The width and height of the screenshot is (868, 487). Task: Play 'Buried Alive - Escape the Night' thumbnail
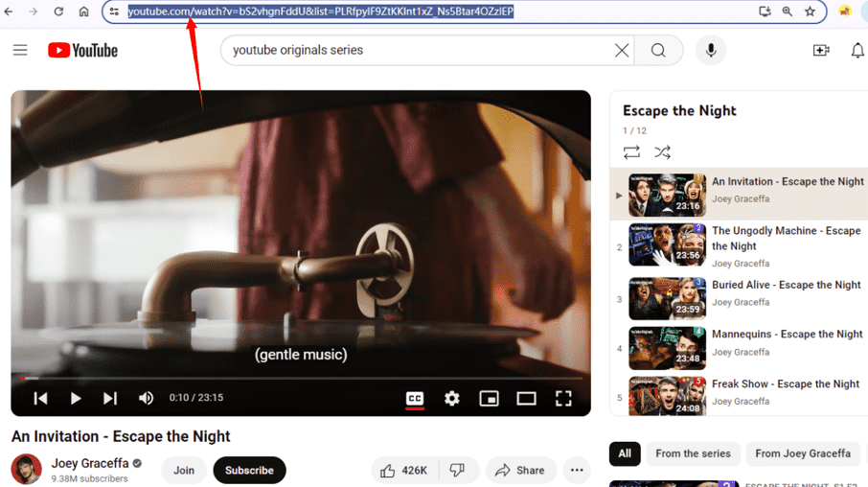[x=667, y=299]
